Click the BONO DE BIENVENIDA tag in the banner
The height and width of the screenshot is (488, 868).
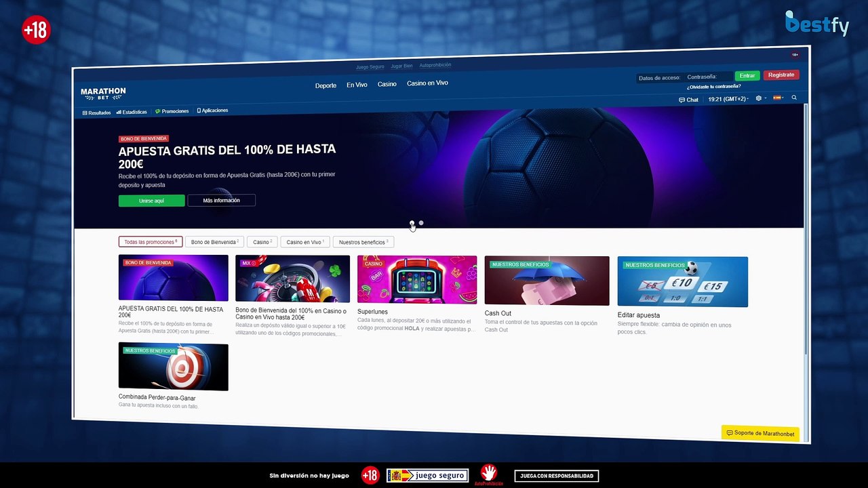click(x=144, y=138)
